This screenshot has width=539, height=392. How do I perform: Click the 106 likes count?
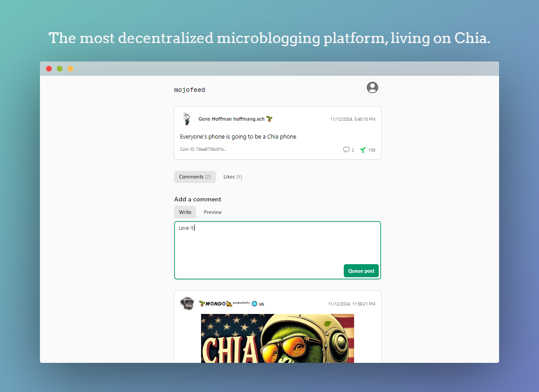(x=372, y=150)
